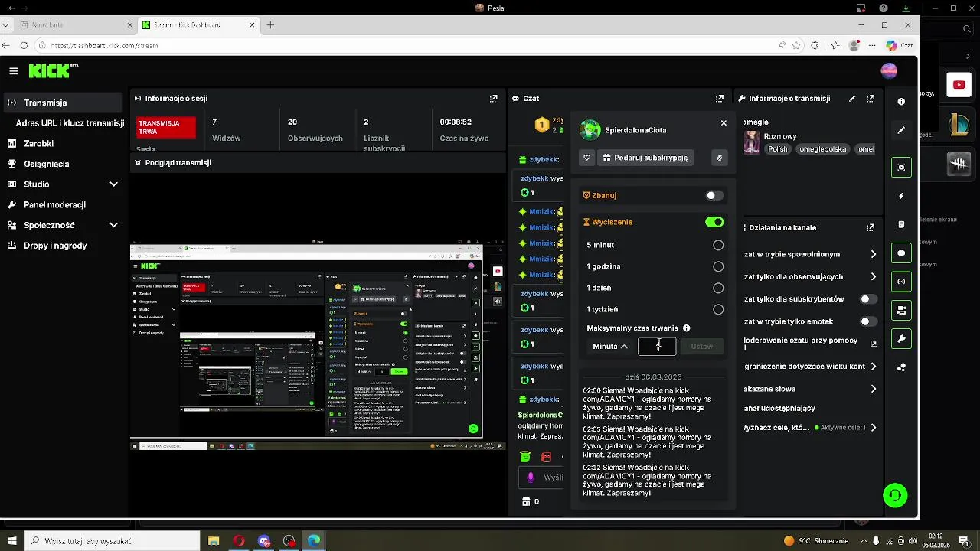Click the Podaruj subskrypcję button

pos(645,158)
